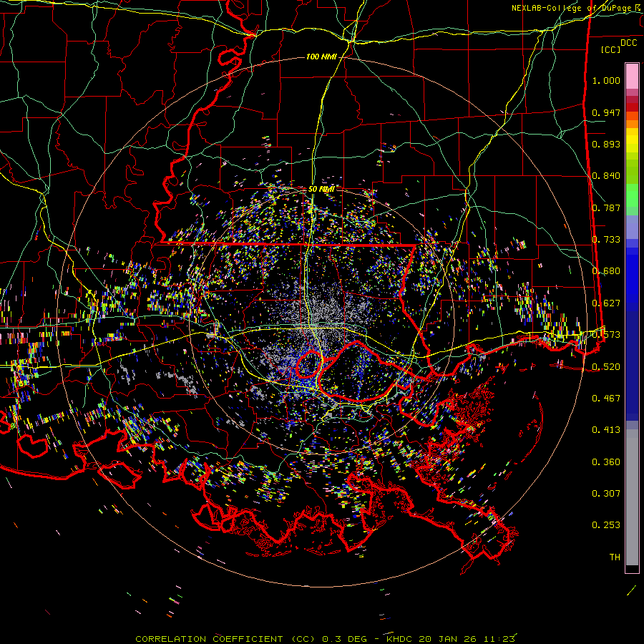Select the "0.360" scale value
This screenshot has height=644, width=644.
click(x=606, y=462)
